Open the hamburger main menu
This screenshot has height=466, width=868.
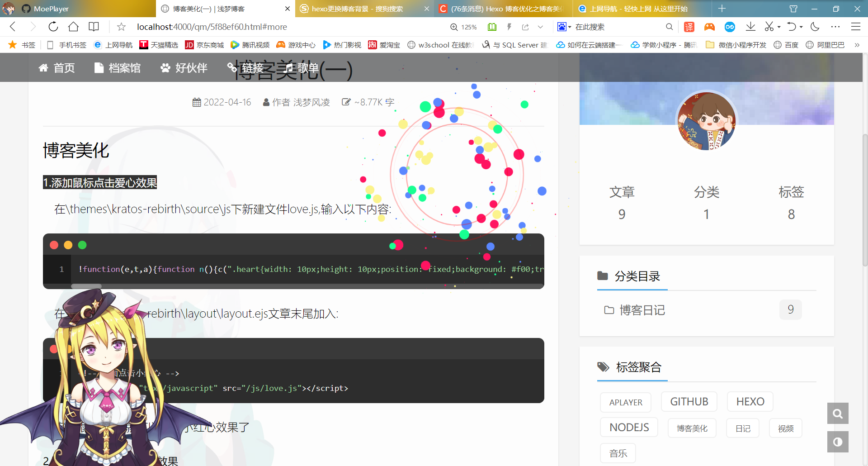[x=856, y=27]
